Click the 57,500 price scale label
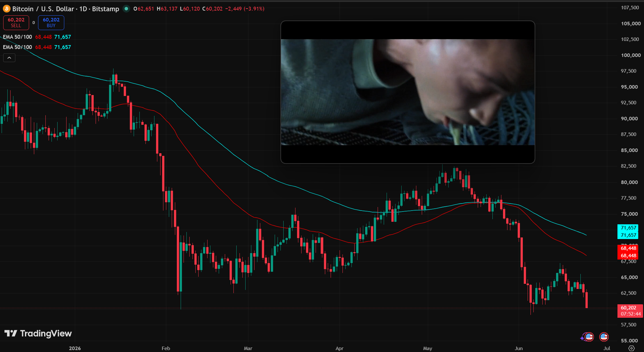The height and width of the screenshot is (352, 644). [629, 325]
